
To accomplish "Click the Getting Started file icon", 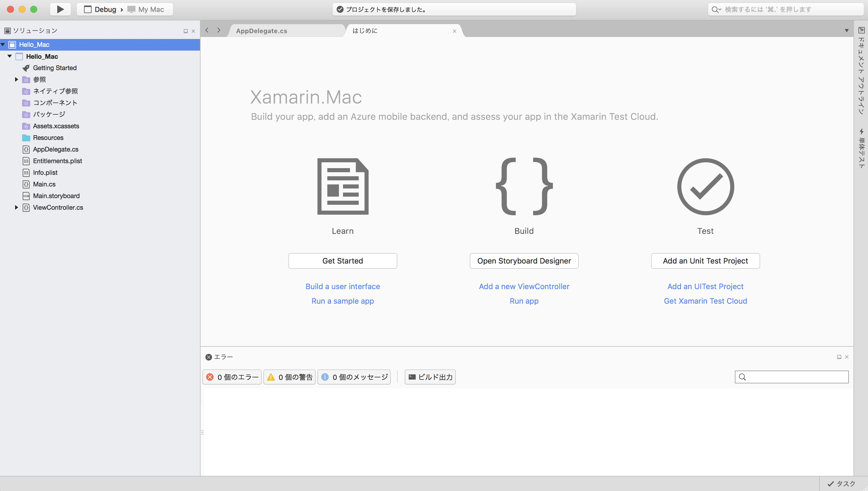I will point(26,67).
